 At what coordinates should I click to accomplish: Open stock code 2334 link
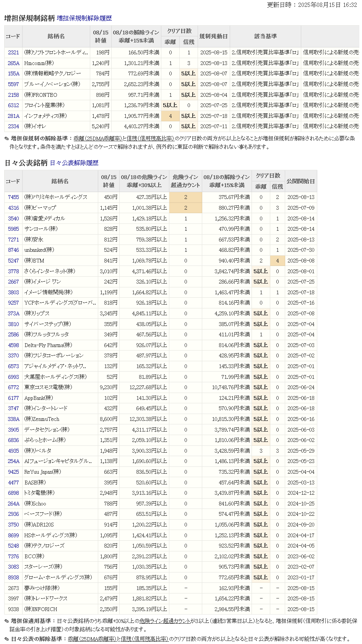click(x=13, y=126)
